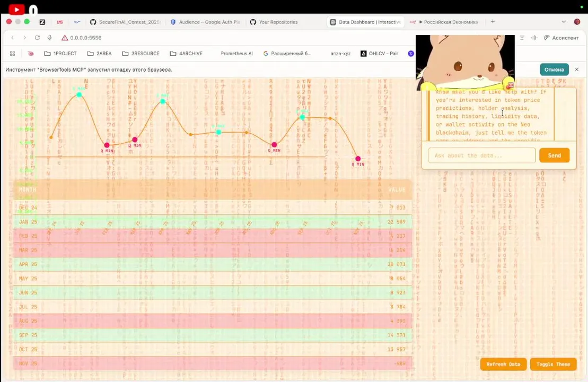Select the JUL 25 row label
The image size is (588, 382).
pos(28,307)
